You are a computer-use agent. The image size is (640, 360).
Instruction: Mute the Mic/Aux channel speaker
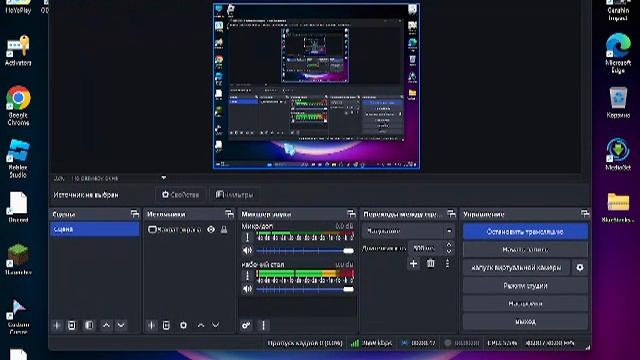click(247, 251)
